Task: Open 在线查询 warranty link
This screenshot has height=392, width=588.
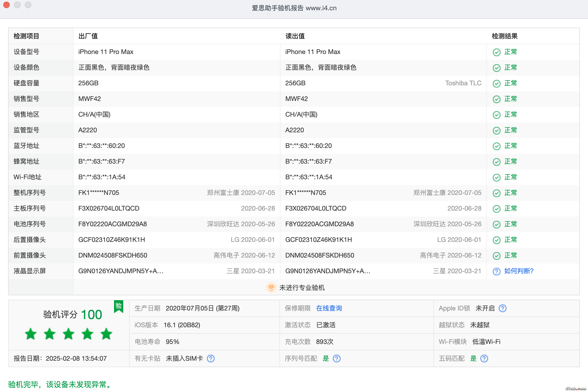Action: pyautogui.click(x=329, y=308)
